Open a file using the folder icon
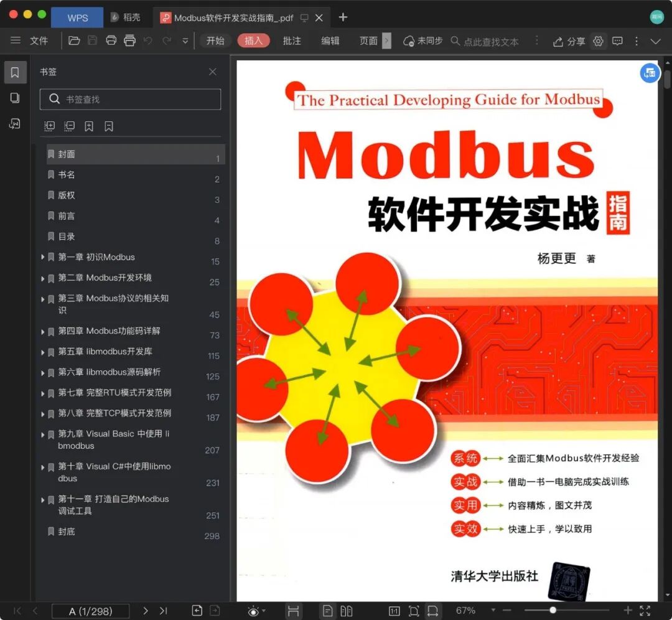672x620 pixels. pyautogui.click(x=74, y=39)
